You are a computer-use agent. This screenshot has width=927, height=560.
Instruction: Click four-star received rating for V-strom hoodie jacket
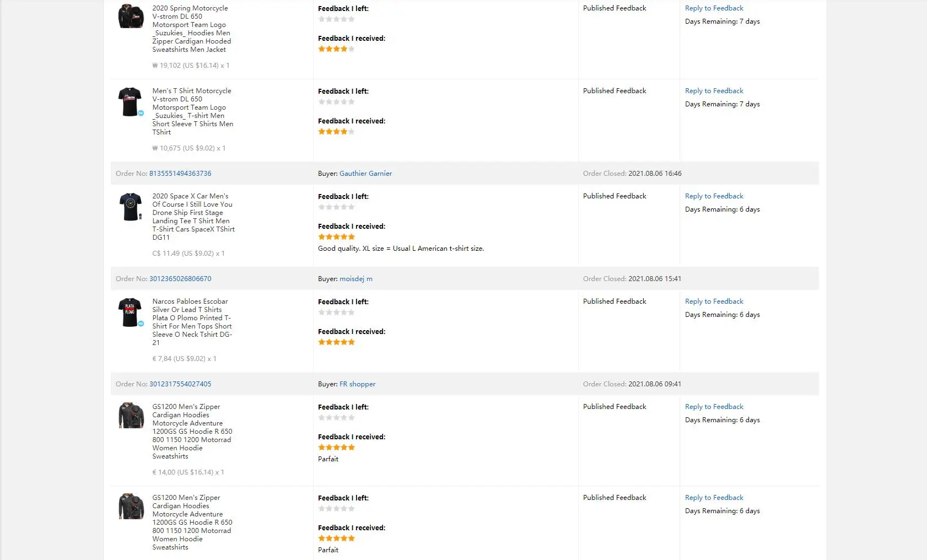tap(336, 49)
